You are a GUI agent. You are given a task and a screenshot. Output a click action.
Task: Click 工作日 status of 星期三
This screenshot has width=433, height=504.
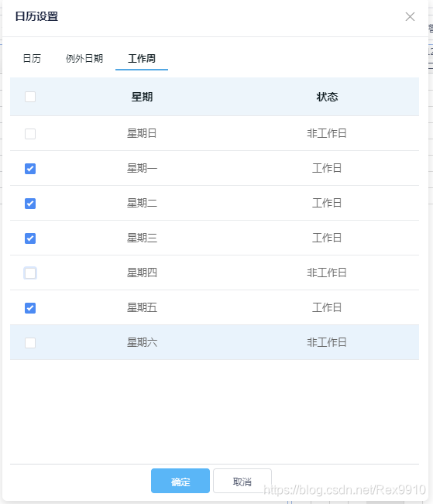click(x=327, y=238)
